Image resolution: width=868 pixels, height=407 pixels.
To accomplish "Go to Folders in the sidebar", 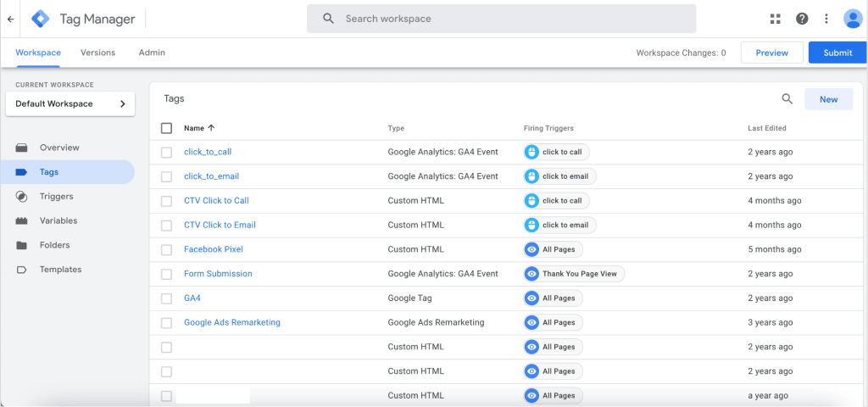I will pyautogui.click(x=55, y=245).
